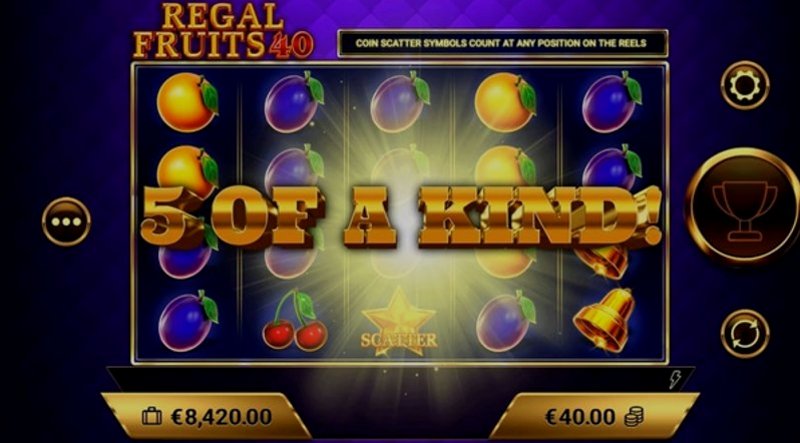
Task: Open the €40.00 bet amount panel
Action: point(594,416)
